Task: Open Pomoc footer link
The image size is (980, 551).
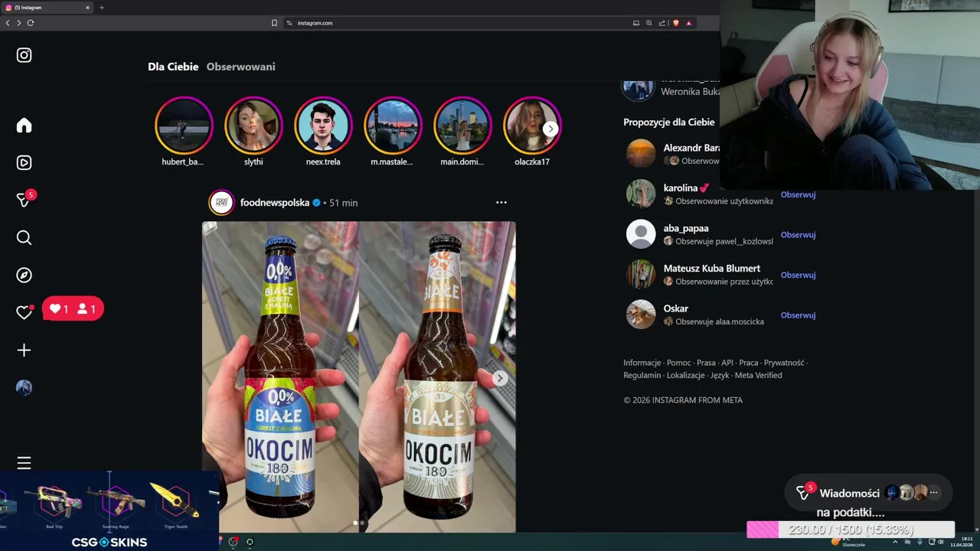Action: [x=678, y=363]
